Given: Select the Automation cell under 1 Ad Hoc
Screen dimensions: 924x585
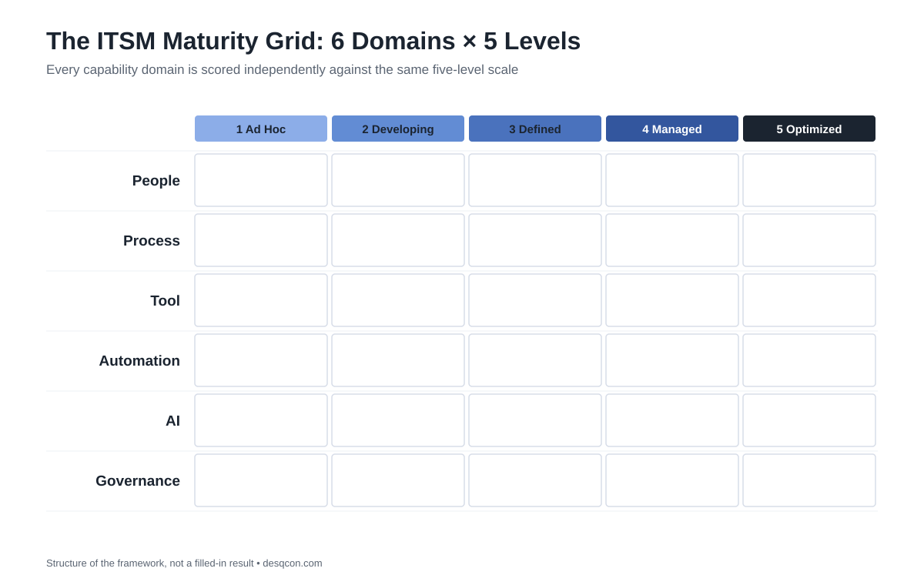Looking at the screenshot, I should point(261,360).
